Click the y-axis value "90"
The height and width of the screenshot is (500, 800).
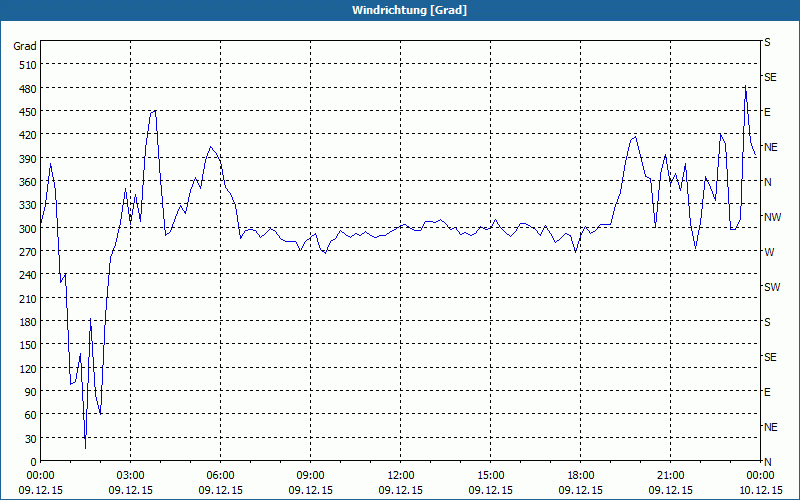pos(31,392)
